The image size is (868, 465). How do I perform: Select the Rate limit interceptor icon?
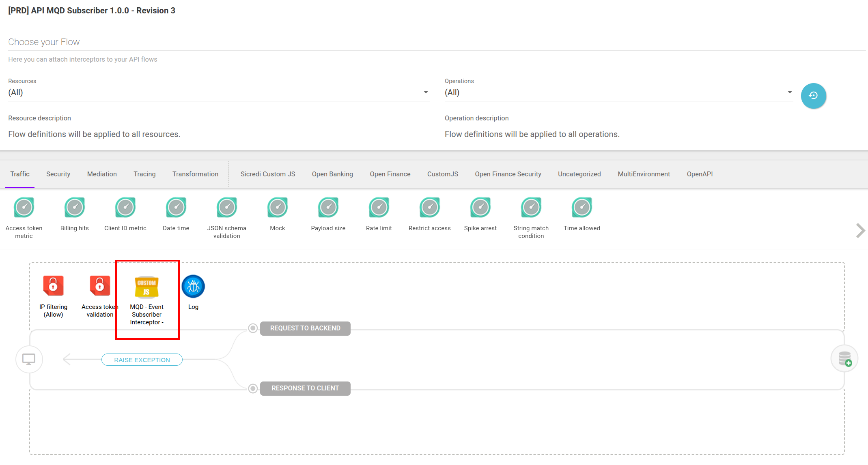point(379,208)
